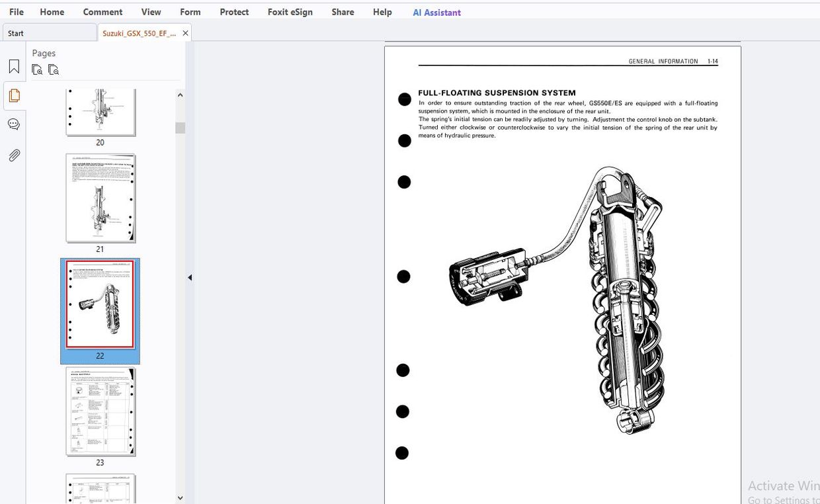Open the Attachments paperclip icon
The height and width of the screenshot is (504, 820).
point(14,155)
